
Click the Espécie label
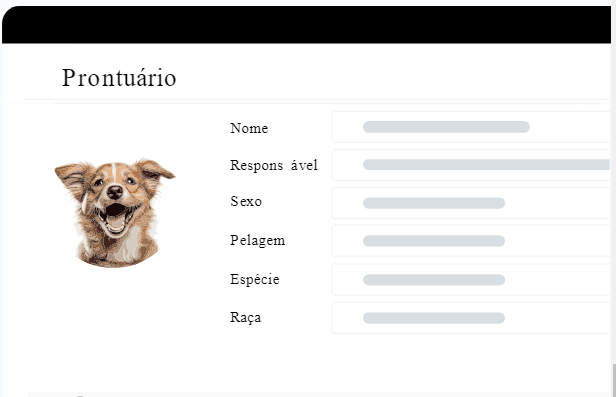(x=255, y=279)
